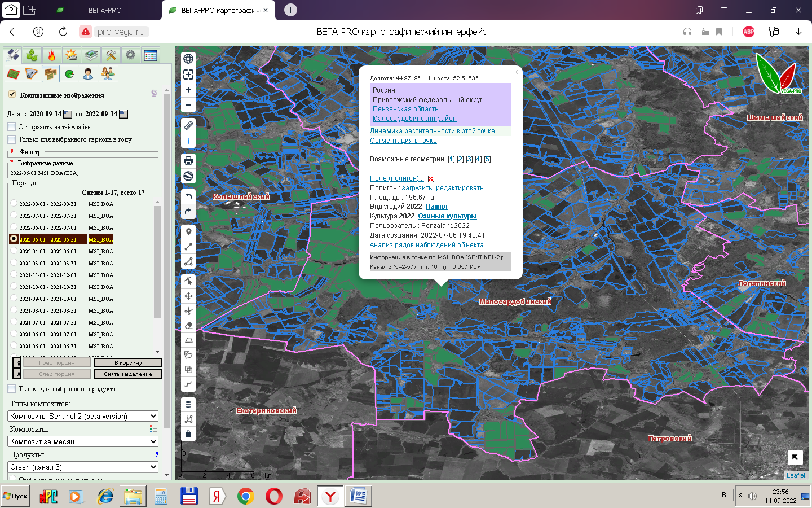Expand the Фильтр section
The height and width of the screenshot is (508, 812).
[x=13, y=151]
